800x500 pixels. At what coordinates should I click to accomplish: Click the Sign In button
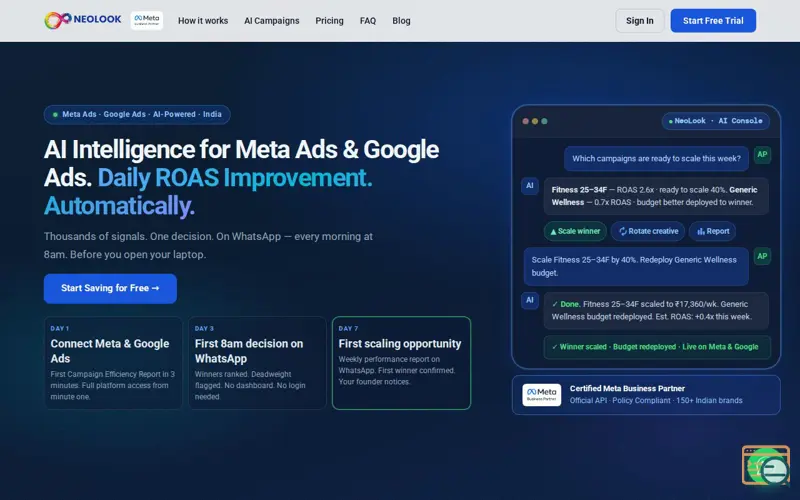click(639, 21)
